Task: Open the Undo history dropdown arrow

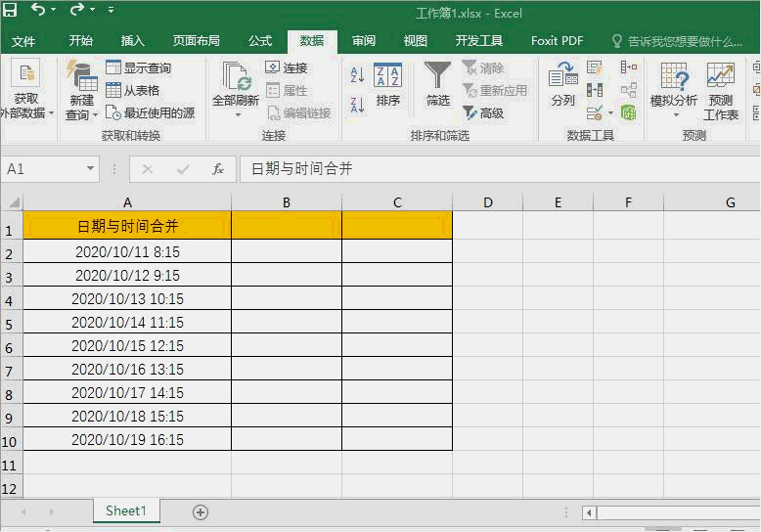Action: [x=54, y=9]
